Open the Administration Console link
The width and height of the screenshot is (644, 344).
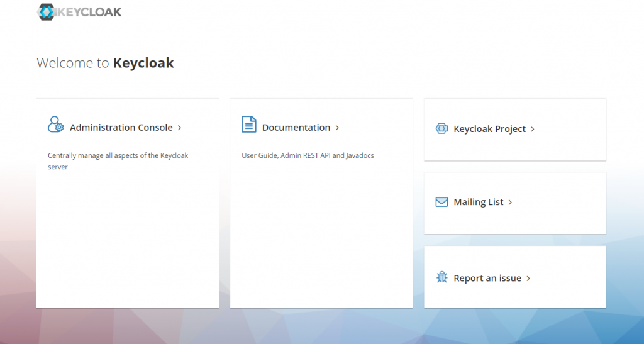coord(121,128)
